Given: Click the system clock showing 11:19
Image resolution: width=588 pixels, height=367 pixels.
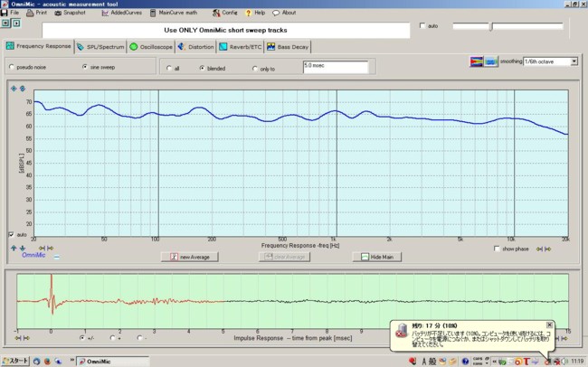Looking at the screenshot, I should pyautogui.click(x=577, y=362).
